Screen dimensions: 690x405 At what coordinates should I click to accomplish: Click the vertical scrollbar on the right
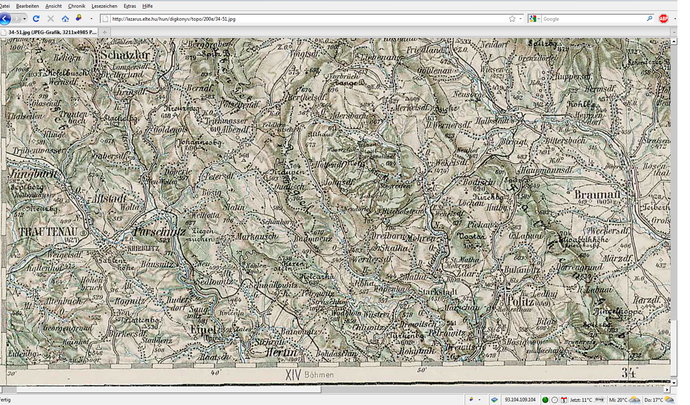(674, 200)
